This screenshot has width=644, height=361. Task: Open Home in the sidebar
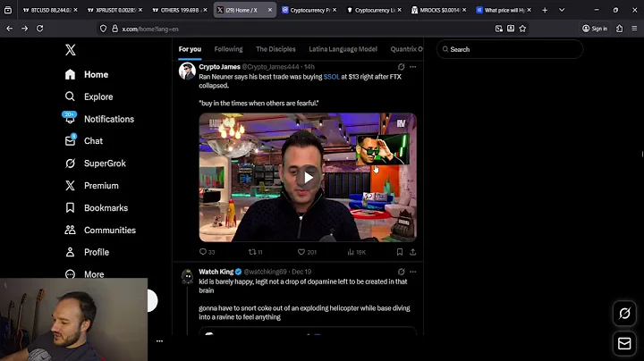point(87,75)
